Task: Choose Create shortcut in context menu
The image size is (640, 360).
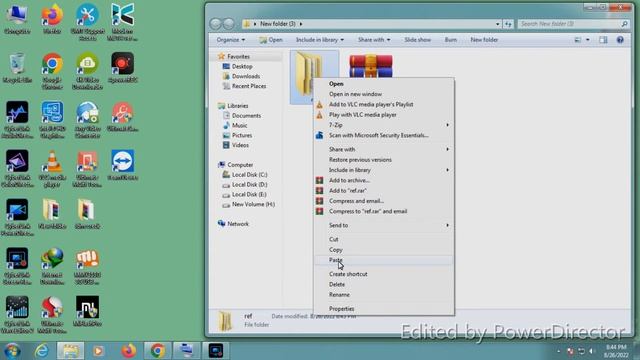Action: coord(384,274)
